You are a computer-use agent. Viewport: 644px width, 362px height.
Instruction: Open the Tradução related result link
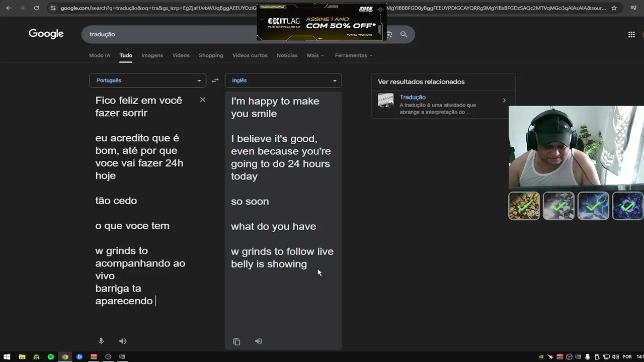[x=413, y=97]
